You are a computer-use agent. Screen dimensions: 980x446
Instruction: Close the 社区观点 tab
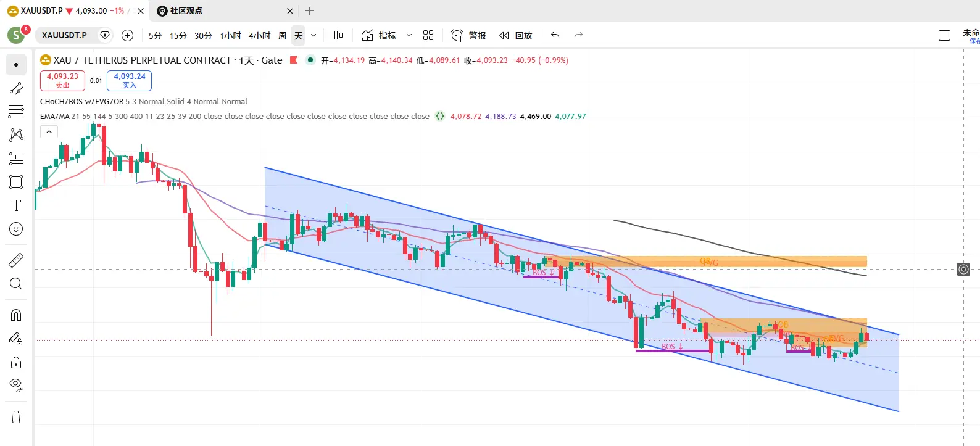(x=290, y=10)
